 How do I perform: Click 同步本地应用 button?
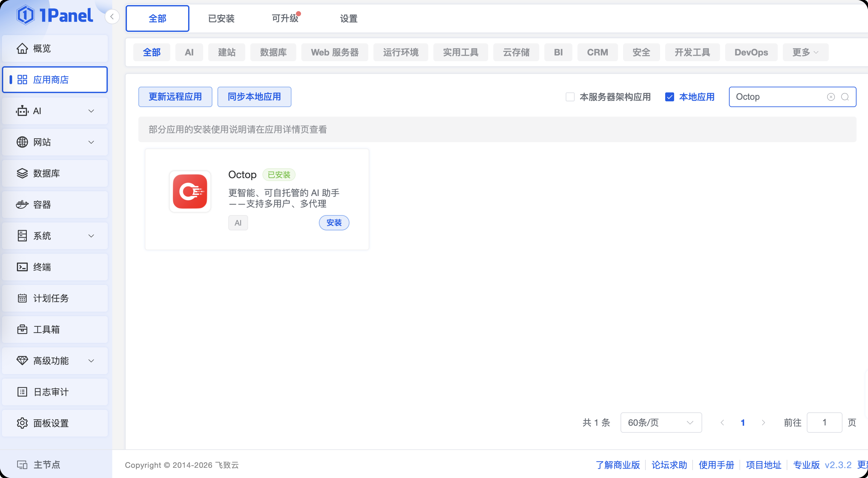254,97
